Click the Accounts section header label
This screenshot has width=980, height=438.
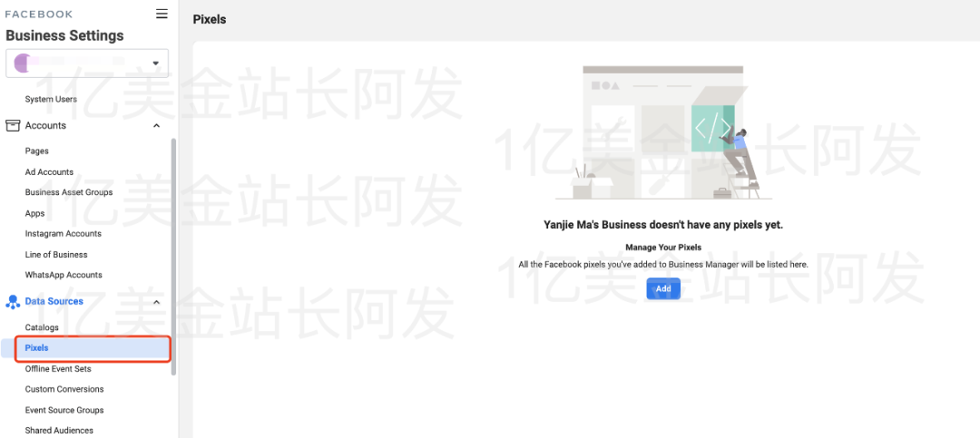pyautogui.click(x=45, y=125)
